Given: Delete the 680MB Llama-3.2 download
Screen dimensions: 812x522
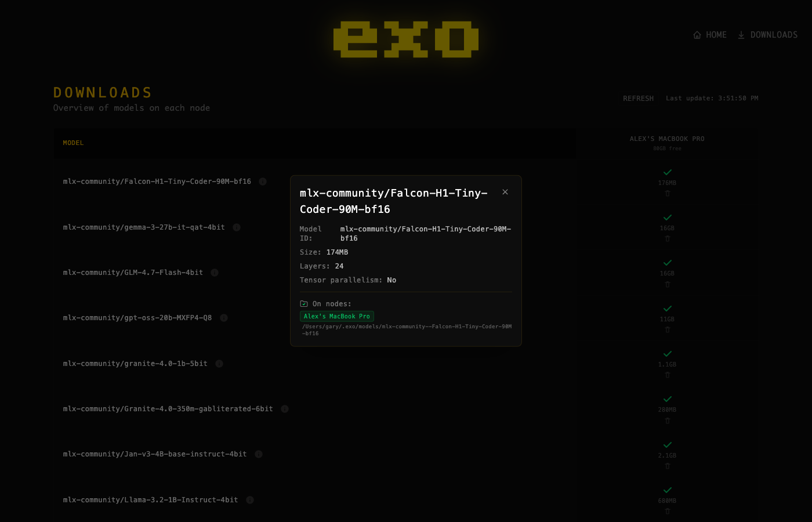Looking at the screenshot, I should 668,512.
